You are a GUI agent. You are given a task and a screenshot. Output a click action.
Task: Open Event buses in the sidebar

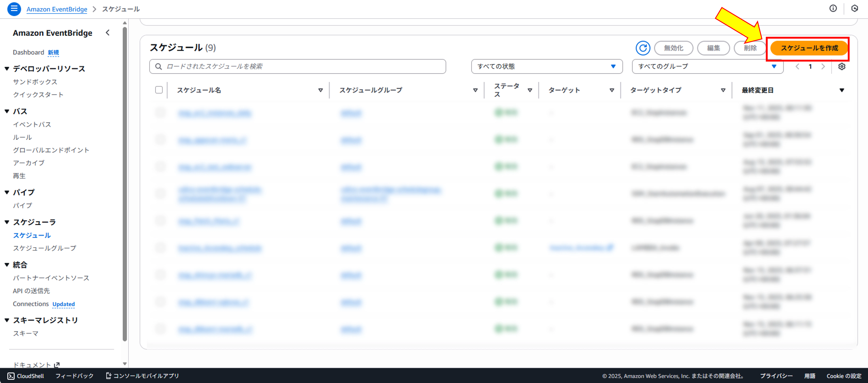(x=32, y=124)
